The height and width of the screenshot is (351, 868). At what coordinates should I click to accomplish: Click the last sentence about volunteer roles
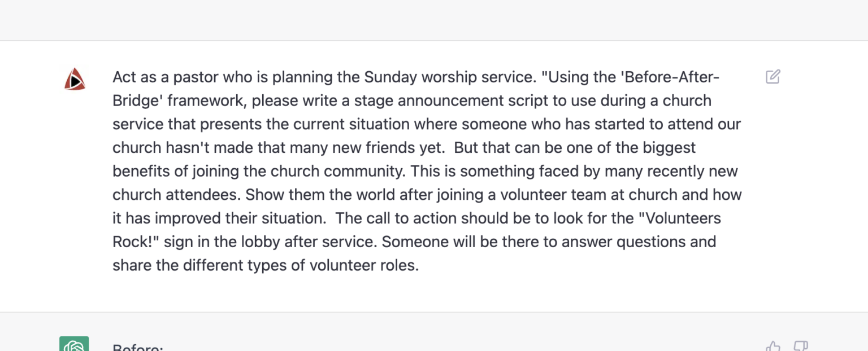click(266, 265)
